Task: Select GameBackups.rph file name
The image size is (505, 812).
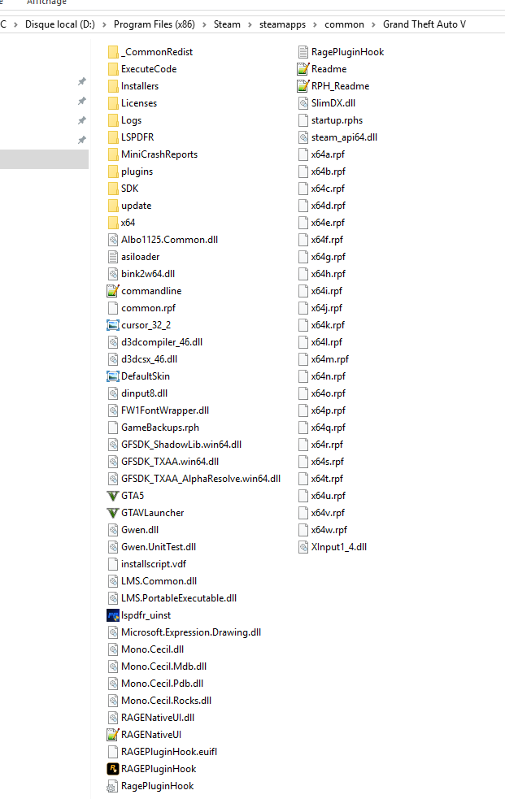Action: (160, 428)
